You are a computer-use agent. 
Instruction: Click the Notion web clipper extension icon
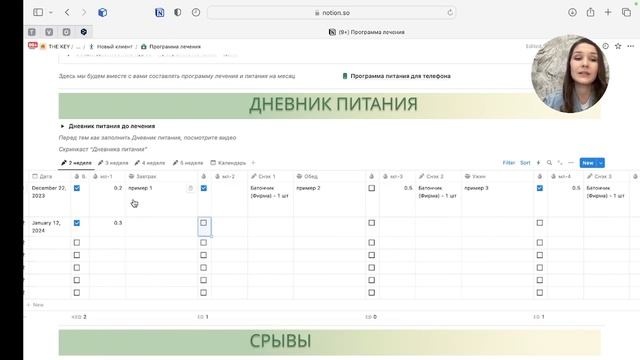[160, 13]
